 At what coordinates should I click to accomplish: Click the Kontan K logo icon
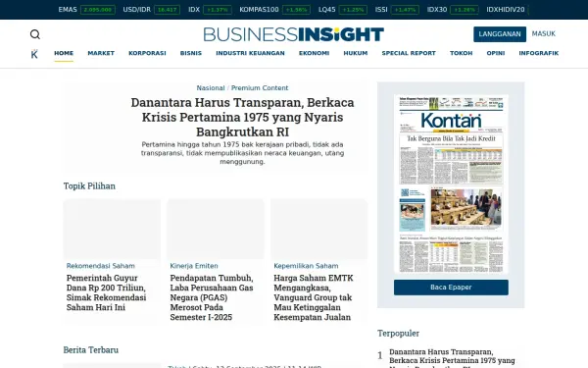[x=34, y=54]
